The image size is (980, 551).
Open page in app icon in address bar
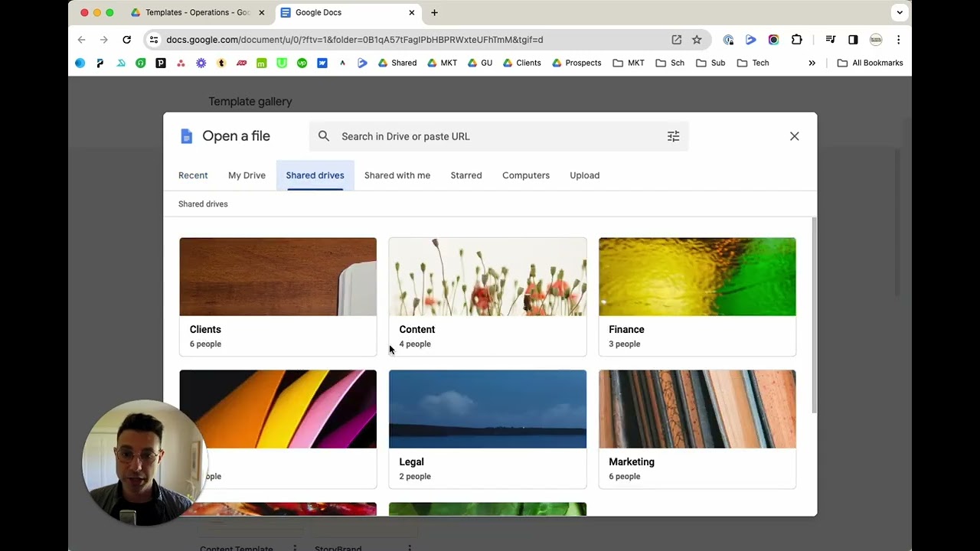pyautogui.click(x=677, y=40)
